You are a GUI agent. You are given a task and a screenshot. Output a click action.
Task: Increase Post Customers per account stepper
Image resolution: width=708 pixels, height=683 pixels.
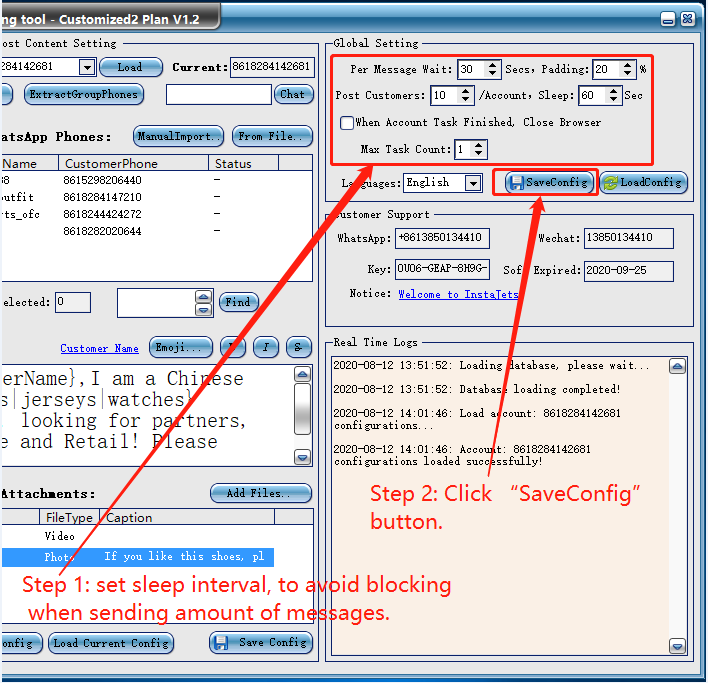(466, 91)
